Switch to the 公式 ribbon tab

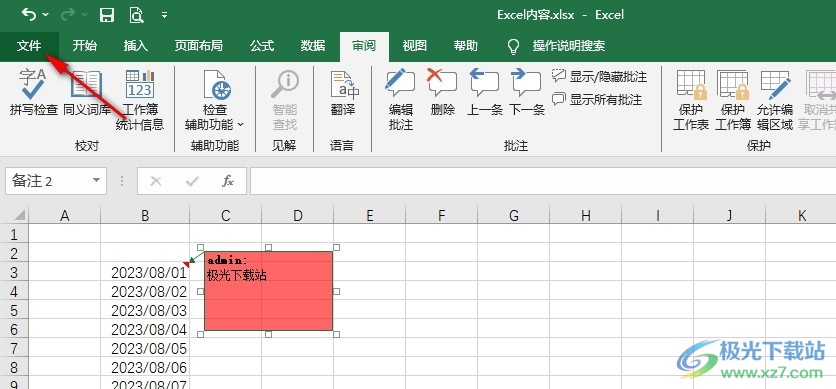click(x=262, y=46)
